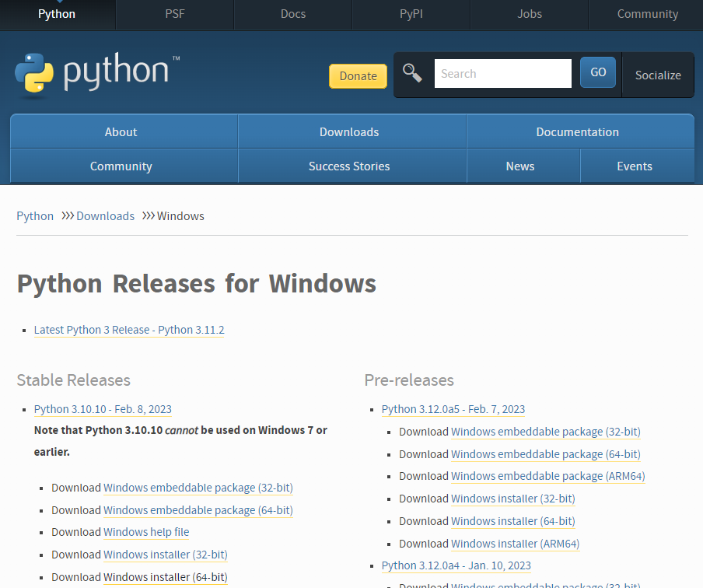Visit the PyPI page
The height and width of the screenshot is (588, 703).
pyautogui.click(x=411, y=13)
